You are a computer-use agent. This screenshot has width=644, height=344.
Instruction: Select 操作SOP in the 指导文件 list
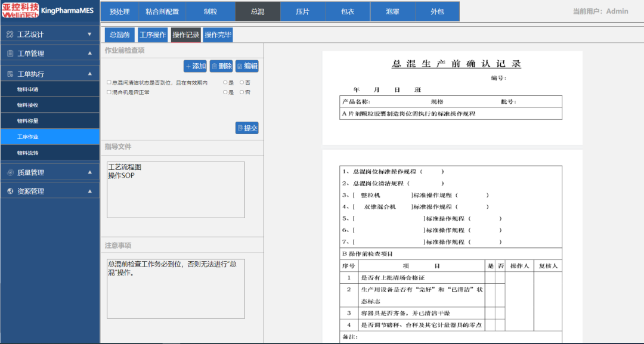[x=121, y=175]
